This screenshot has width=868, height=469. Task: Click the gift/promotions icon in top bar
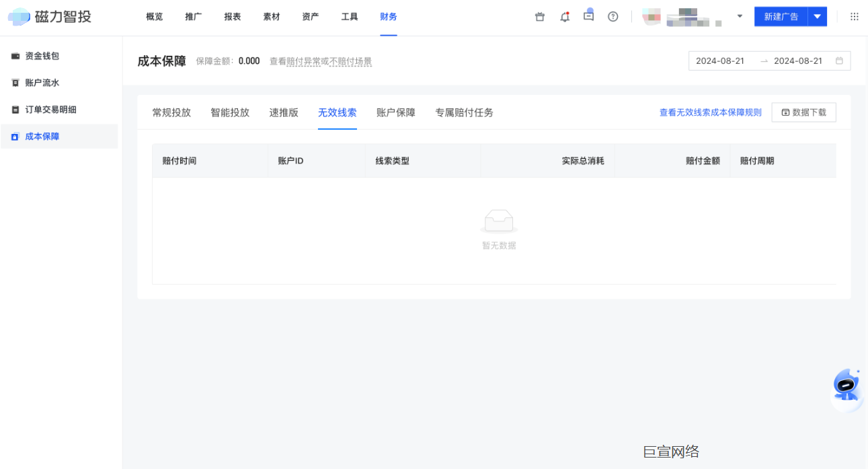point(540,16)
